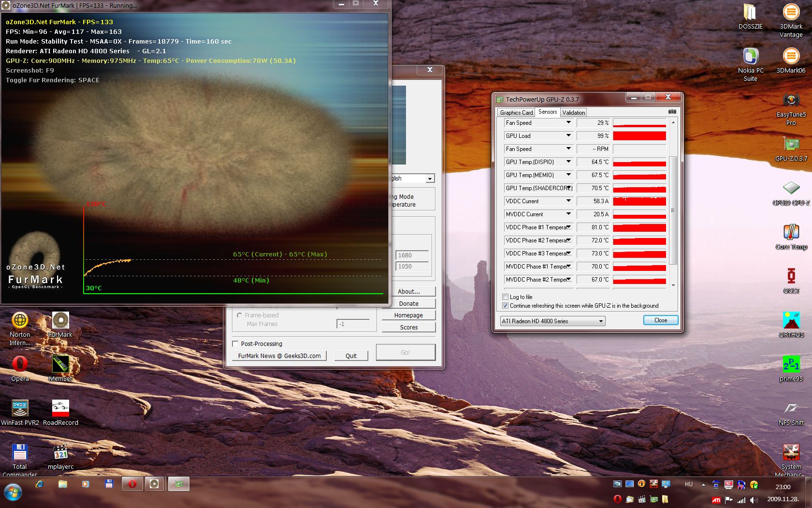Click the ATI tray icon
The height and width of the screenshot is (508, 812).
(x=716, y=500)
